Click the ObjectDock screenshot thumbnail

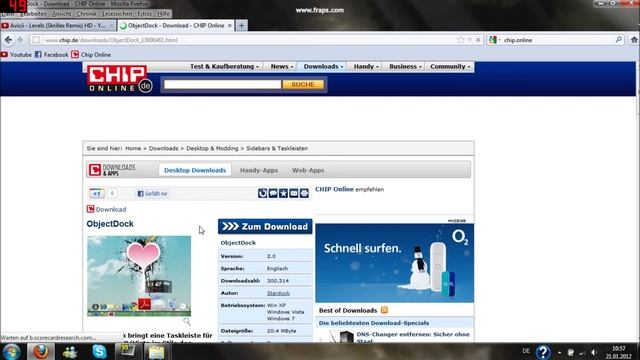[139, 276]
